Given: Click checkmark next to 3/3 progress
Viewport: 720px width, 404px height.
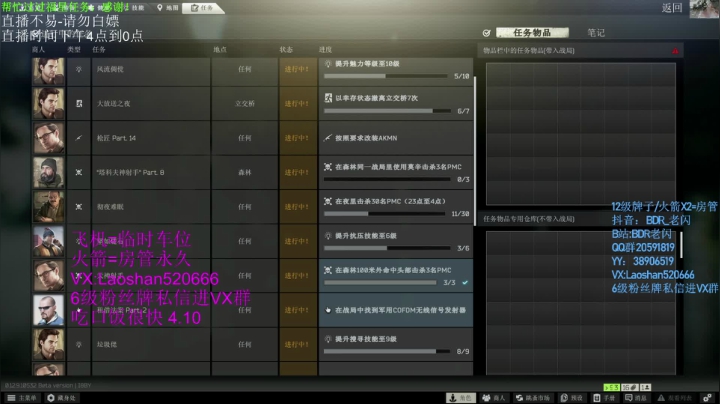Looking at the screenshot, I should point(465,282).
